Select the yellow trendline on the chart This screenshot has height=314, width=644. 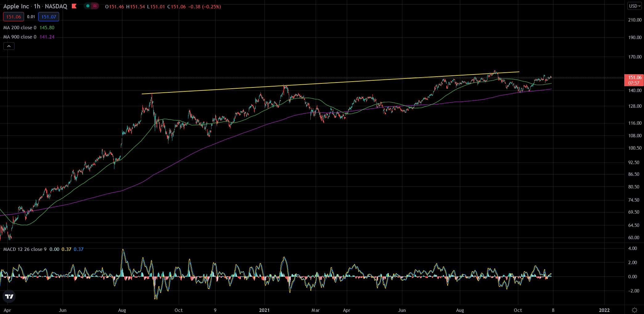coord(330,83)
